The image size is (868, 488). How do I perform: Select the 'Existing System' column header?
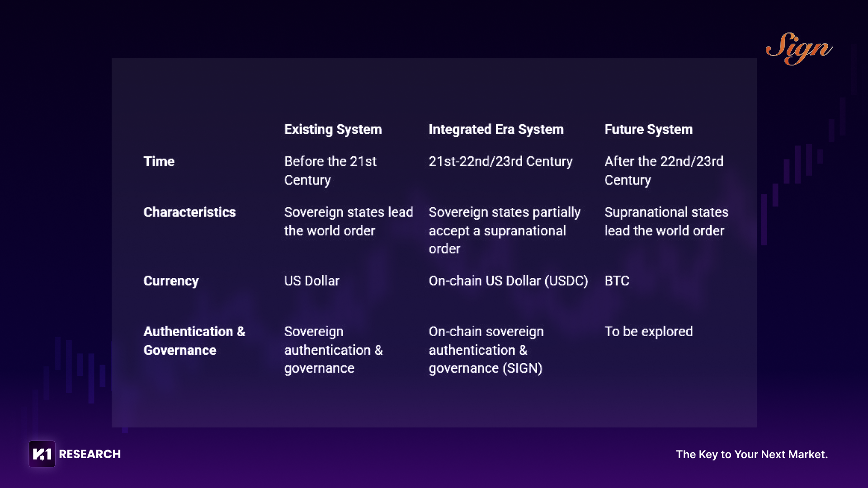point(333,130)
